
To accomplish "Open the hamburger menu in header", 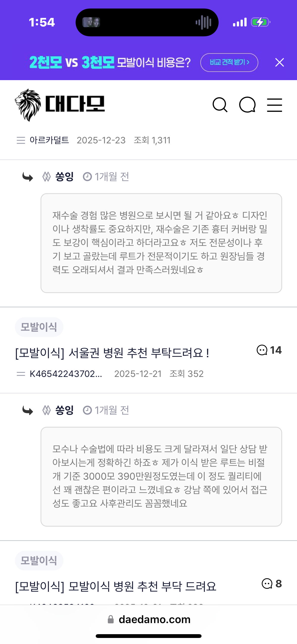I will click(x=275, y=105).
